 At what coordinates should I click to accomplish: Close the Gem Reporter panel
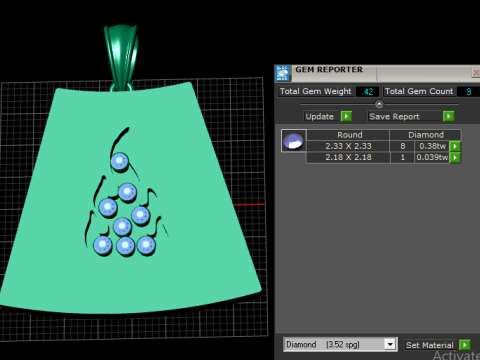pos(476,73)
